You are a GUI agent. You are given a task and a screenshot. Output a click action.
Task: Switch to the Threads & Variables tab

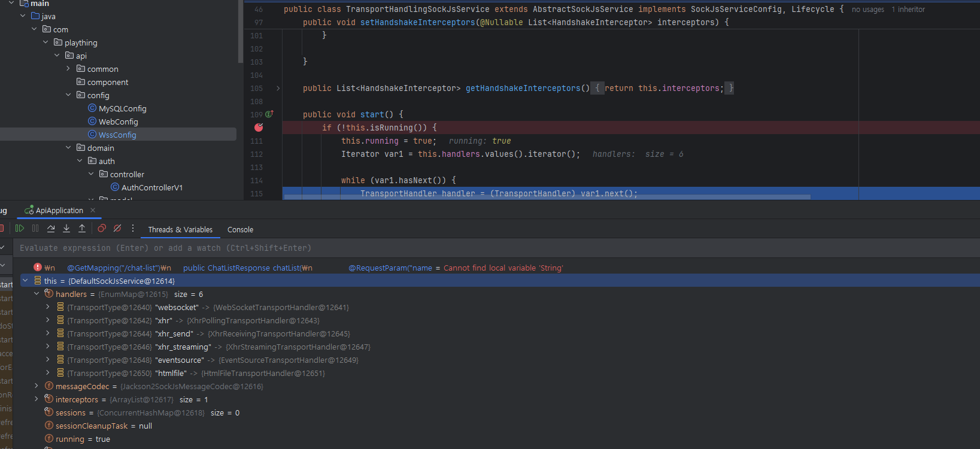180,229
